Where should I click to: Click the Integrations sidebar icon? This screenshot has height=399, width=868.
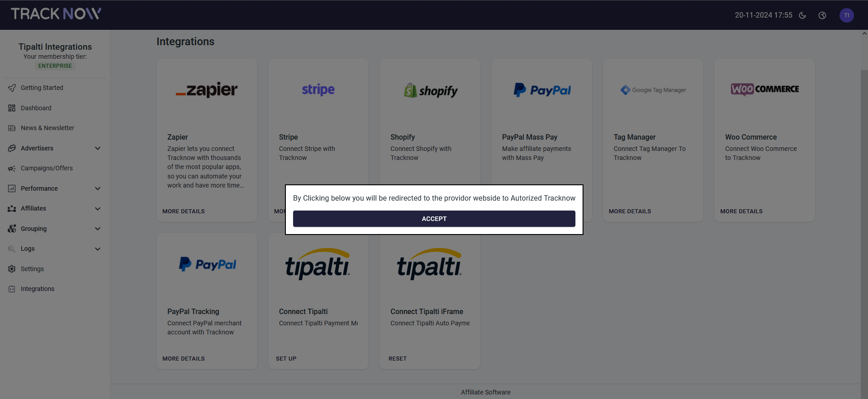click(12, 289)
